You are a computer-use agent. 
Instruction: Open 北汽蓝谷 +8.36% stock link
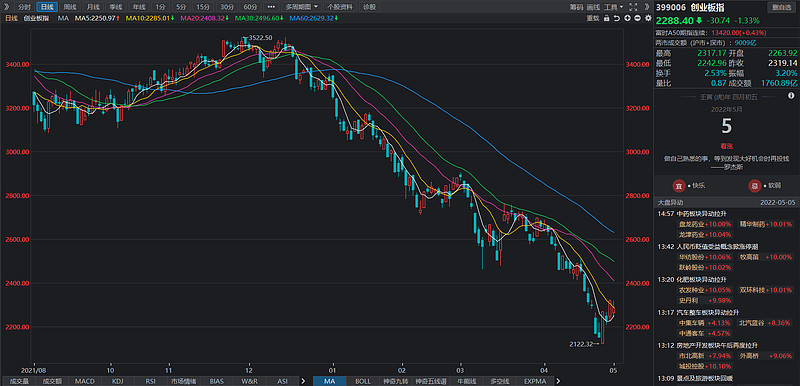point(765,323)
